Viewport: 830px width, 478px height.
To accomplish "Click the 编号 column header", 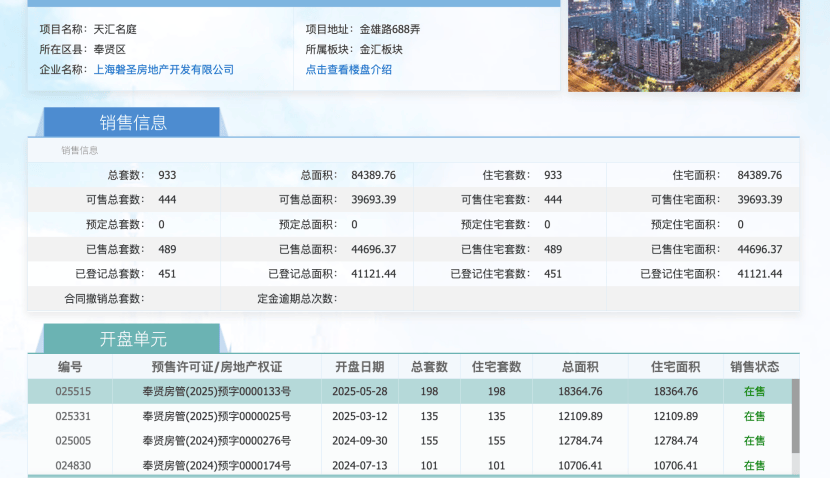I will tap(70, 367).
